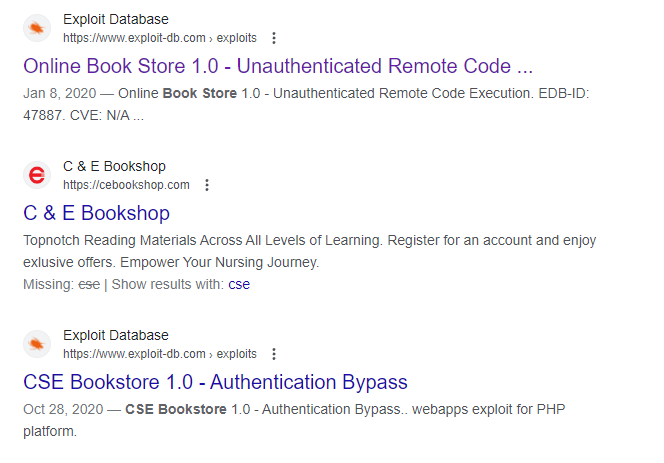Viewport: 664px width, 463px height.
Task: Click exploit-db.com URL in the CSE Bookstore result
Action: (x=160, y=354)
